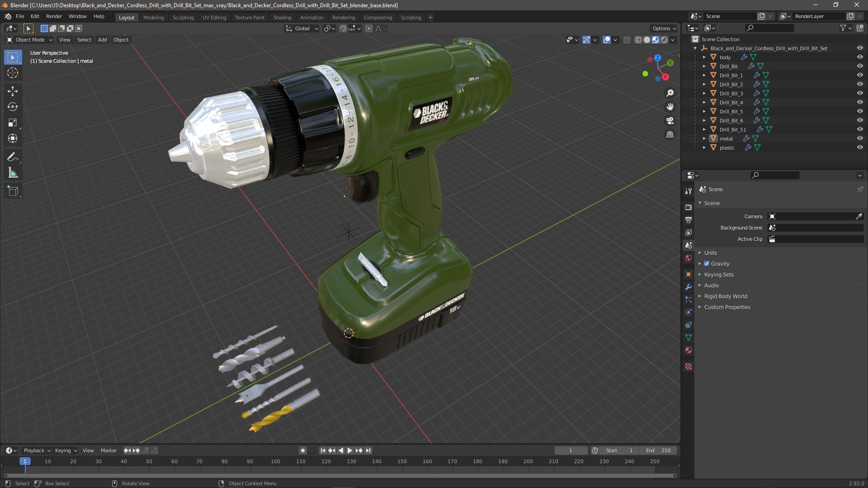Open the File menu
The width and height of the screenshot is (868, 488).
pos(20,16)
